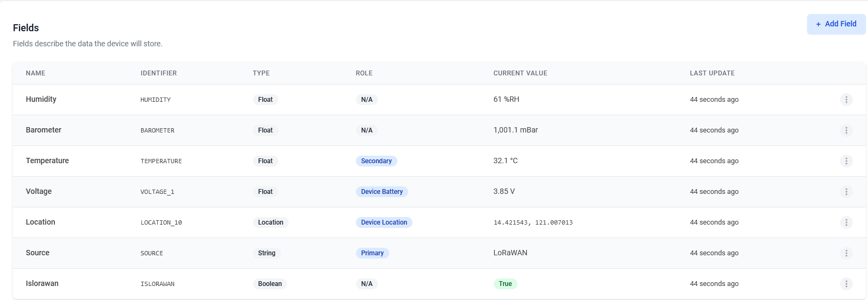868x300 pixels.
Task: Open the Location row options menu
Action: pyautogui.click(x=846, y=222)
